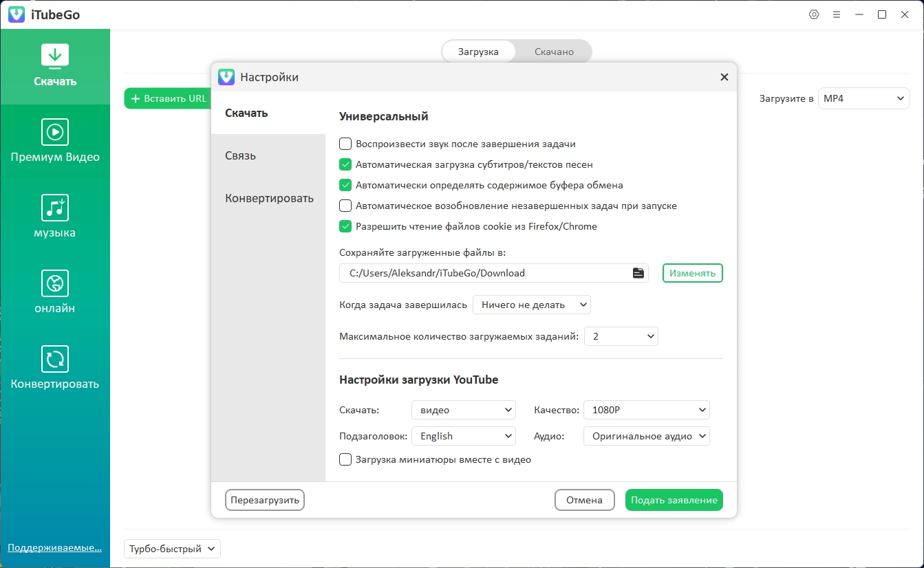Select the Конвертировать settings tab
The height and width of the screenshot is (568, 924).
[268, 198]
